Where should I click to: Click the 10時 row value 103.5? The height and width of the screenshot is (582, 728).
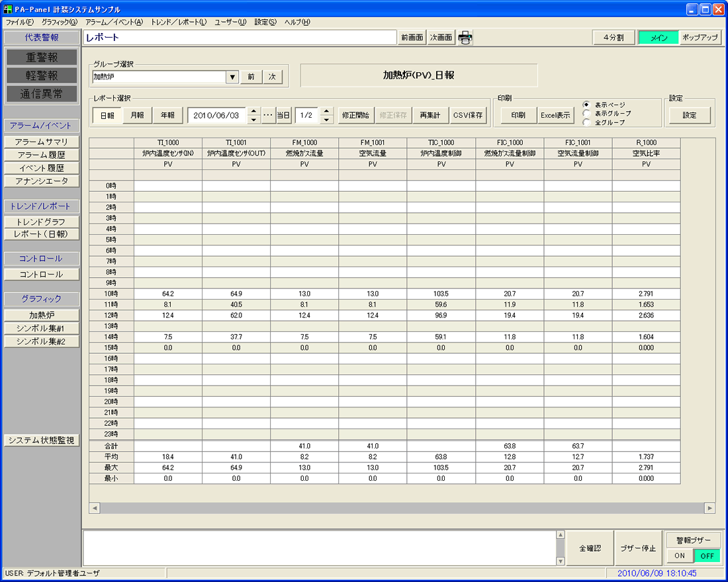[x=441, y=294]
